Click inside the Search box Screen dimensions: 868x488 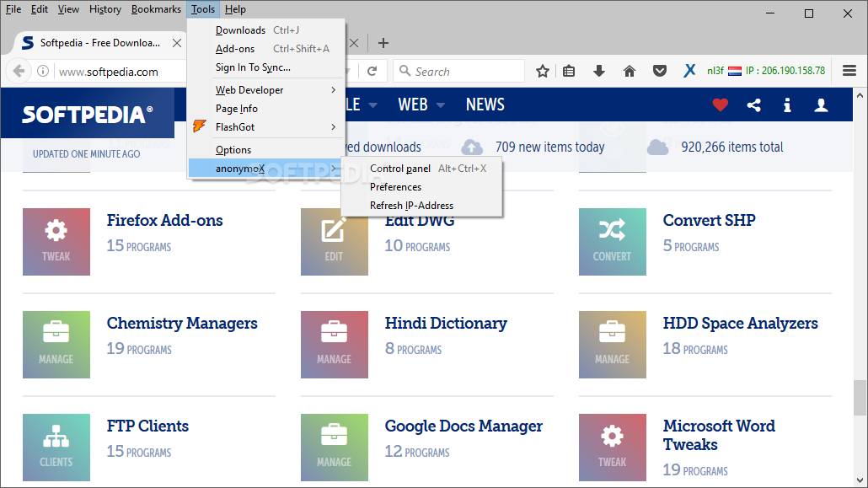[459, 71]
